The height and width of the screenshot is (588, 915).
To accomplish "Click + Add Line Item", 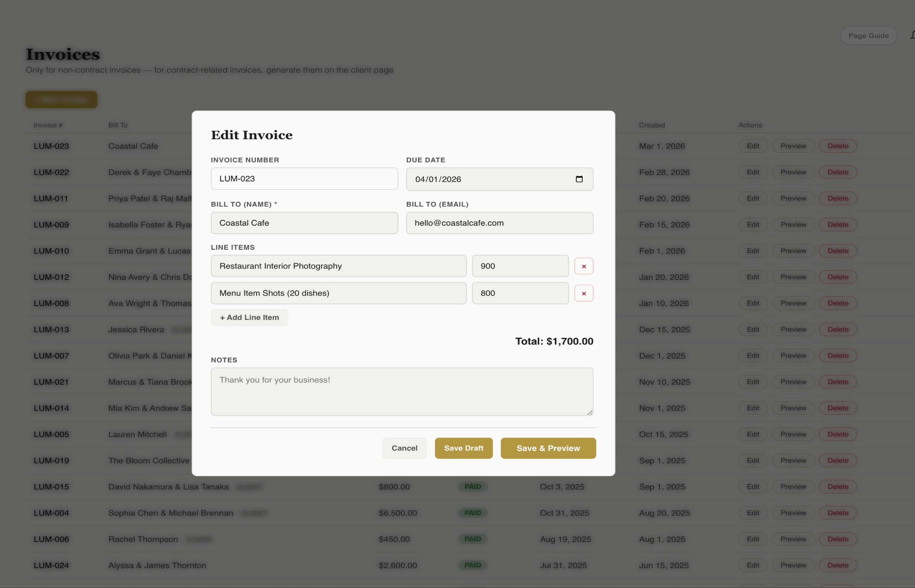I will click(x=249, y=317).
